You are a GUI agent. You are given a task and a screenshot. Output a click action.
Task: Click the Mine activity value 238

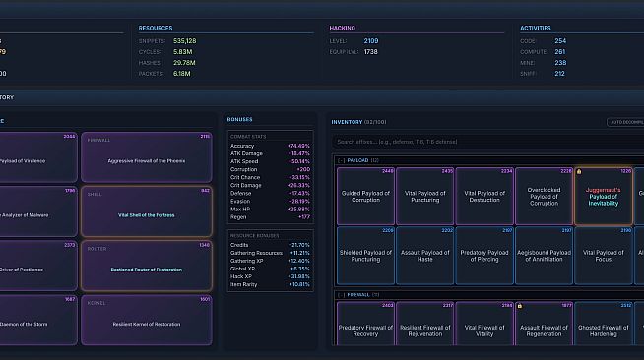[x=560, y=63]
